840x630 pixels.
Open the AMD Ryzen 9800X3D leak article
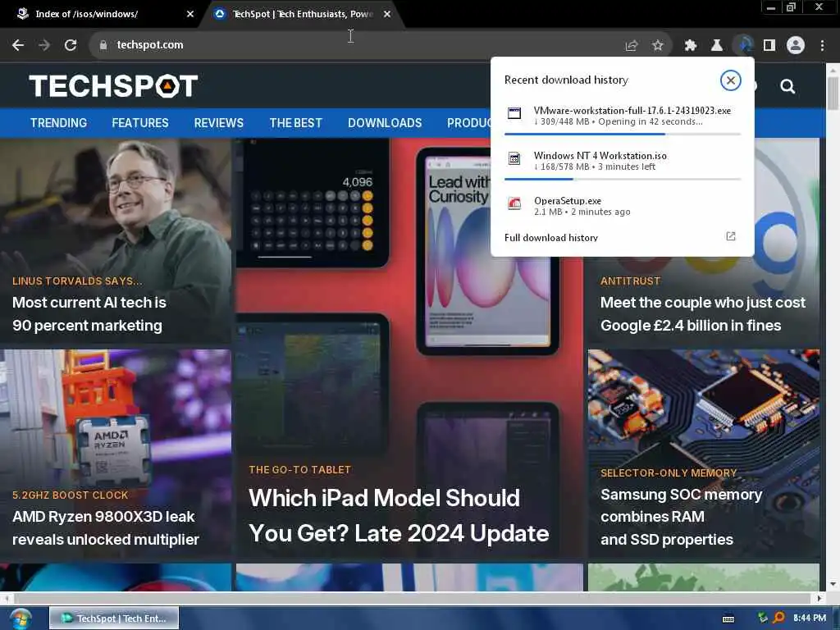[106, 527]
